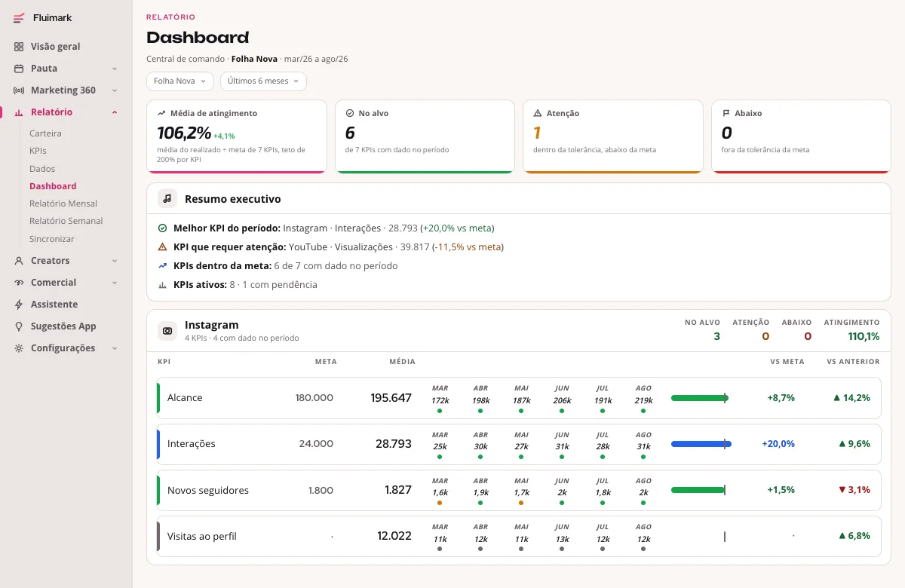
Task: Click the Novos seguidores MAR value 1,6k
Action: pos(440,492)
